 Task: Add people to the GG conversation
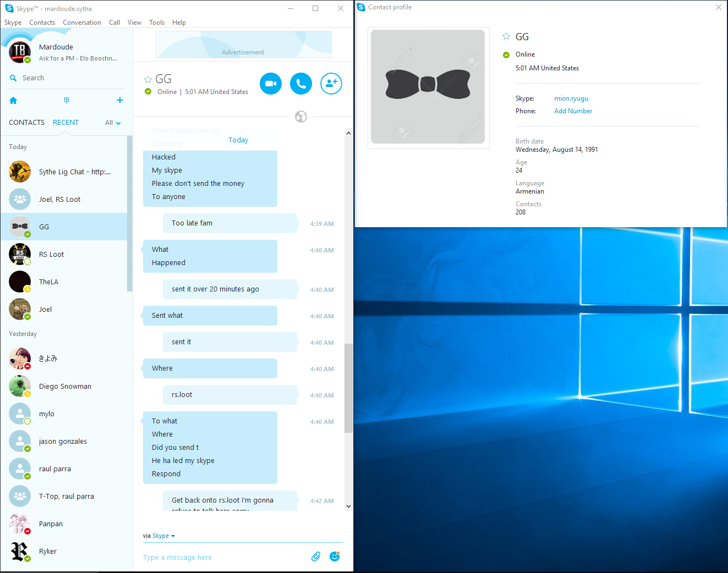pos(331,84)
